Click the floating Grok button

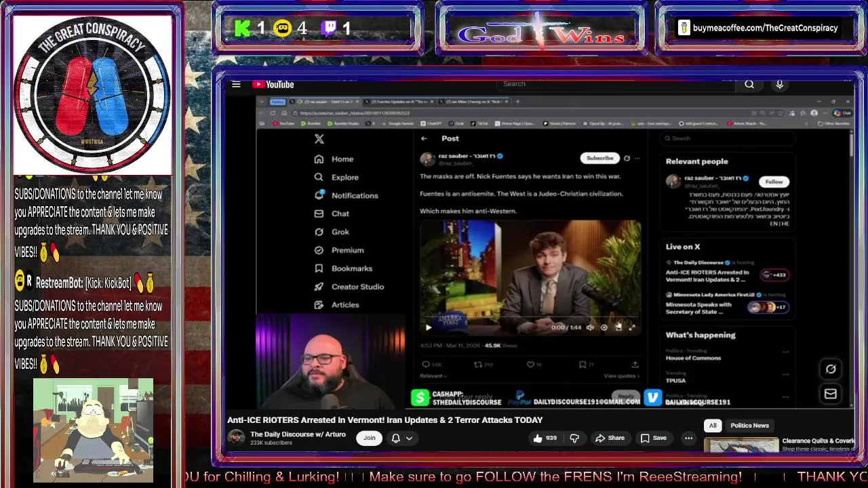click(x=831, y=369)
